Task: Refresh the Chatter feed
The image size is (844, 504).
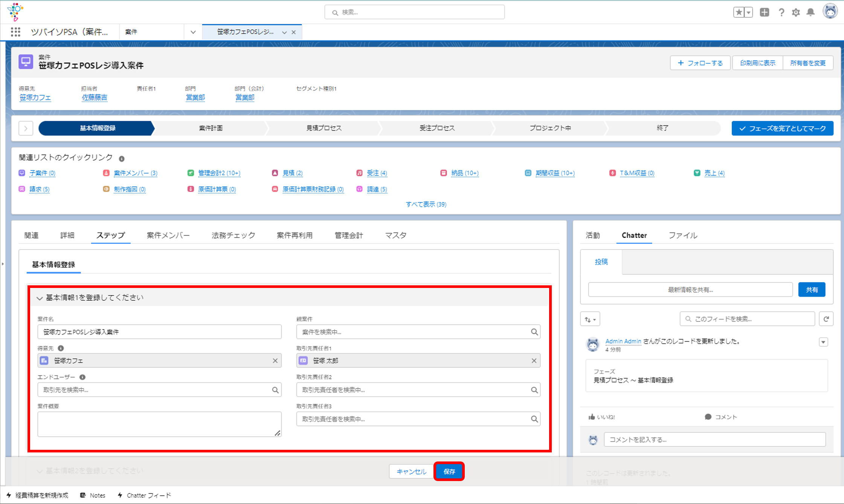Action: pos(826,319)
